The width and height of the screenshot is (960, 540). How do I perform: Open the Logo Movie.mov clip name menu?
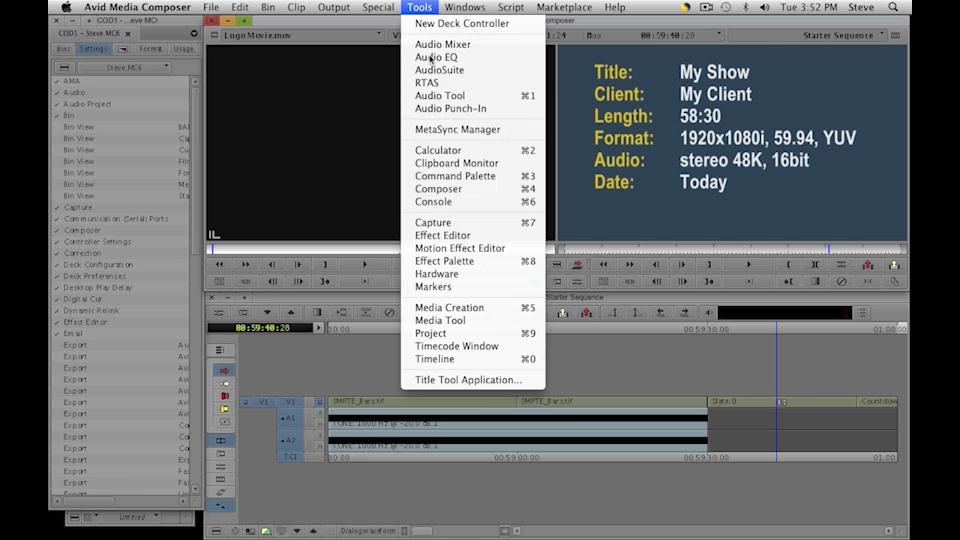(300, 35)
